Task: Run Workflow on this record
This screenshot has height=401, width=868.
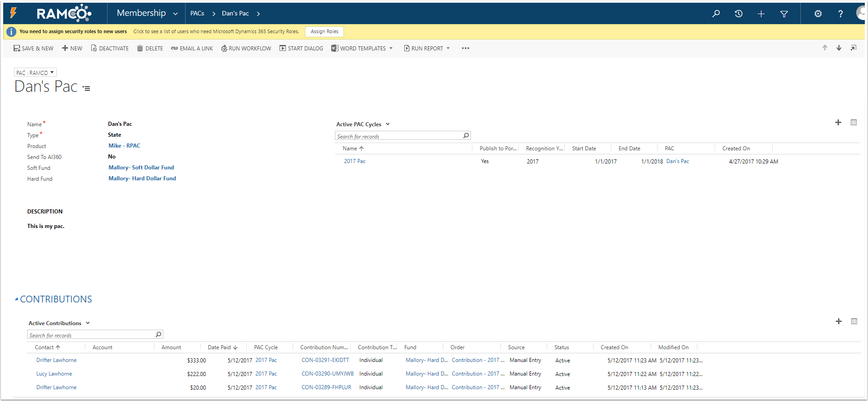Action: (246, 48)
